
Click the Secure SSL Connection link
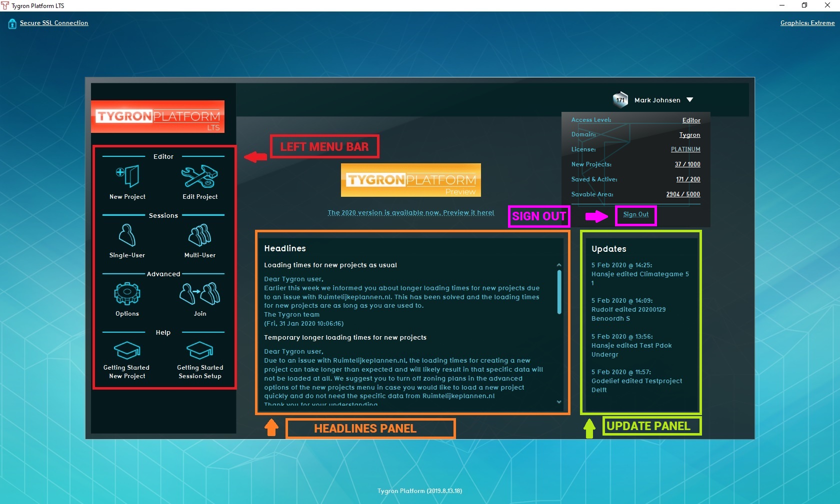(x=54, y=23)
